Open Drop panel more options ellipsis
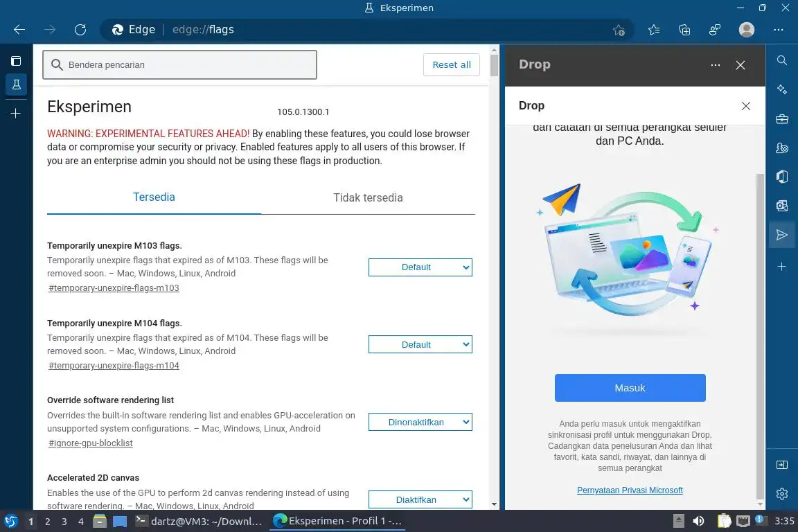 click(715, 65)
